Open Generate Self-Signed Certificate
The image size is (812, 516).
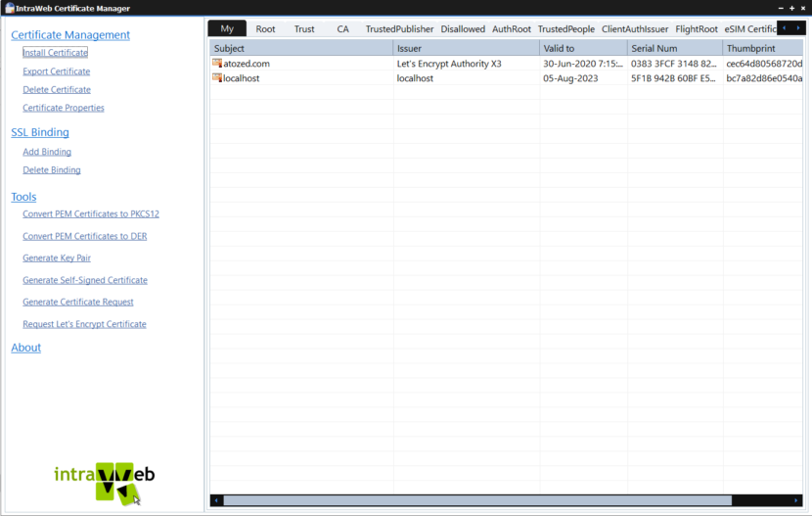(x=85, y=280)
